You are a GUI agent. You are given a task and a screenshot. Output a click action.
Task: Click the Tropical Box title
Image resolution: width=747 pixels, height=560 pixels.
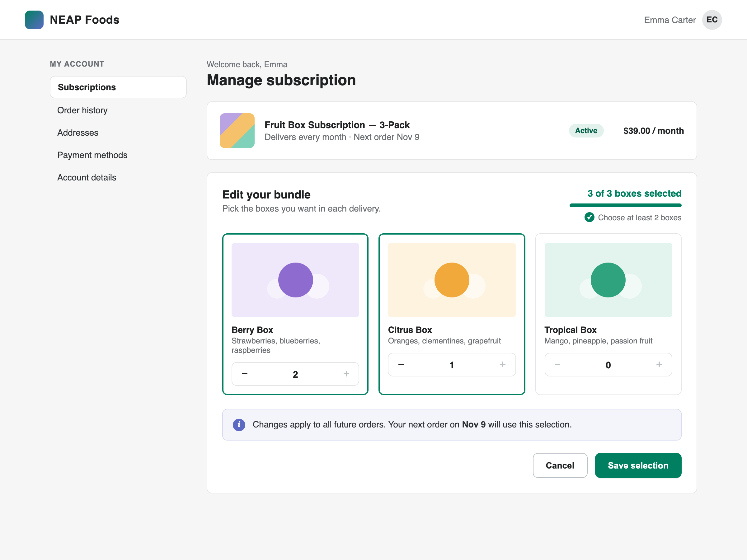(x=571, y=330)
